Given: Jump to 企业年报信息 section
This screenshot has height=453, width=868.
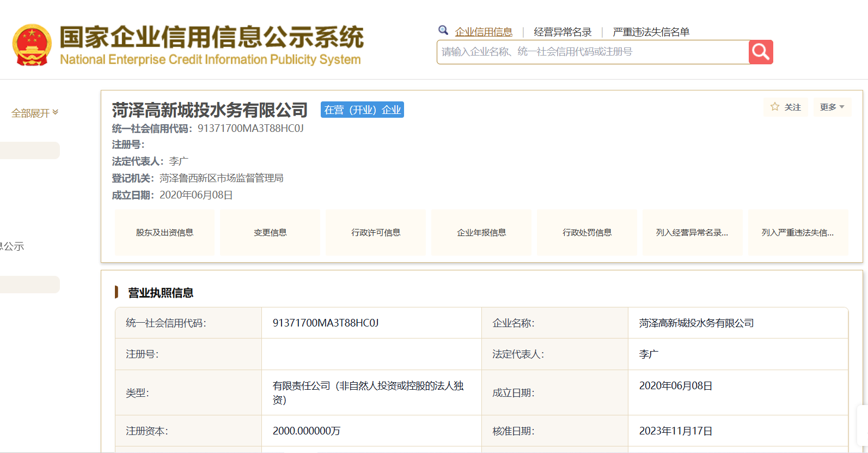Looking at the screenshot, I should tap(481, 233).
